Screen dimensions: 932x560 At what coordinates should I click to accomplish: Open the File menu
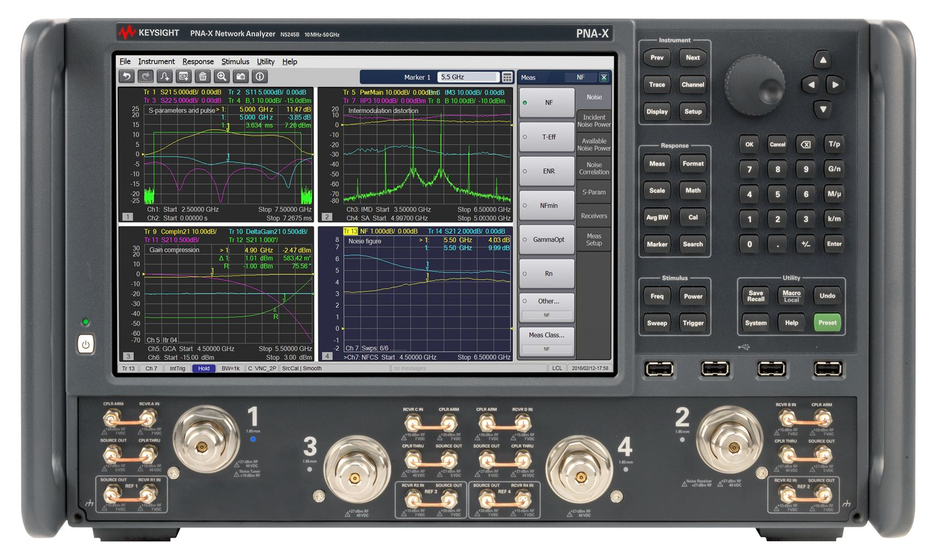125,61
